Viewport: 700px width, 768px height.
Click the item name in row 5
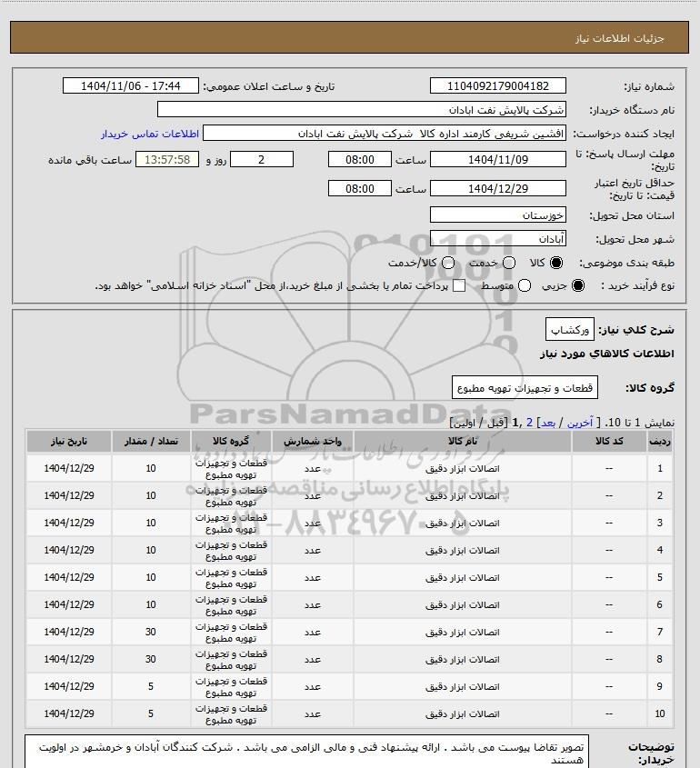(463, 578)
